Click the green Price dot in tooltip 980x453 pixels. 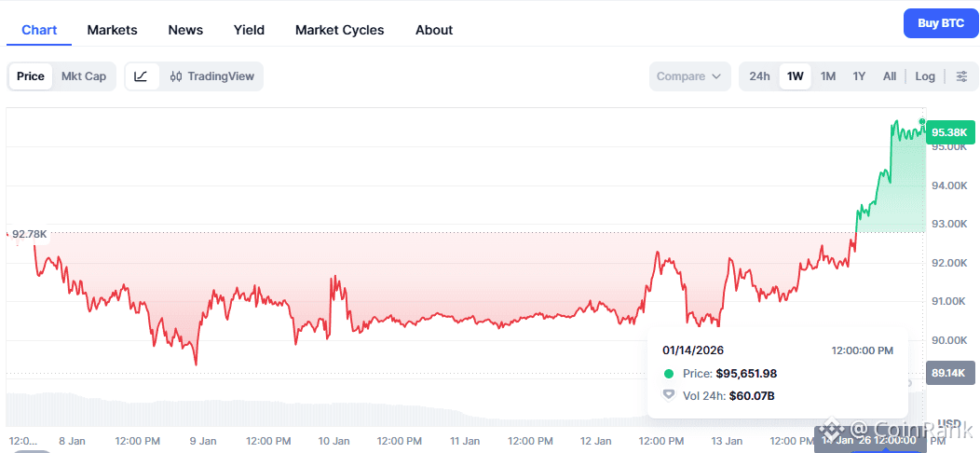pyautogui.click(x=668, y=374)
